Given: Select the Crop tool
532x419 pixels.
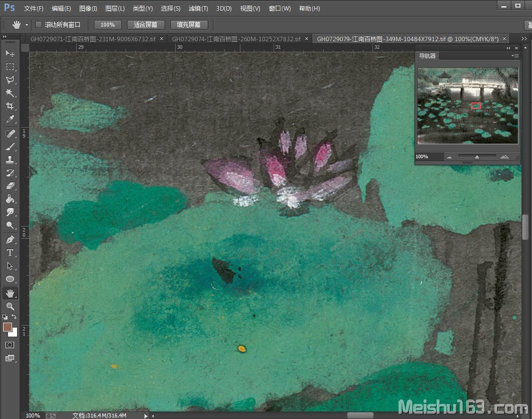Looking at the screenshot, I should pos(10,106).
